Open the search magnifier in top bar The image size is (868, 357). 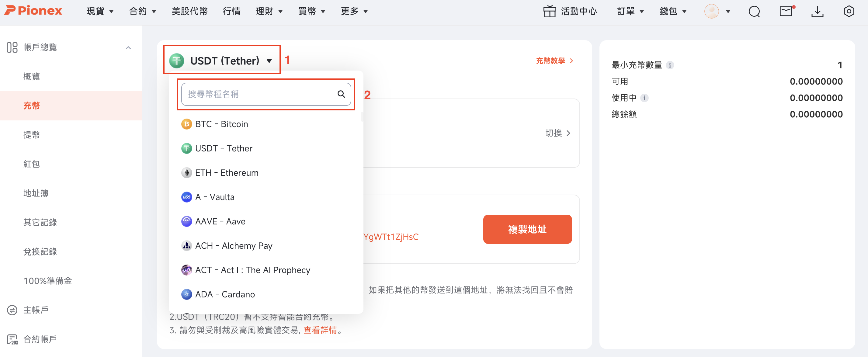754,12
